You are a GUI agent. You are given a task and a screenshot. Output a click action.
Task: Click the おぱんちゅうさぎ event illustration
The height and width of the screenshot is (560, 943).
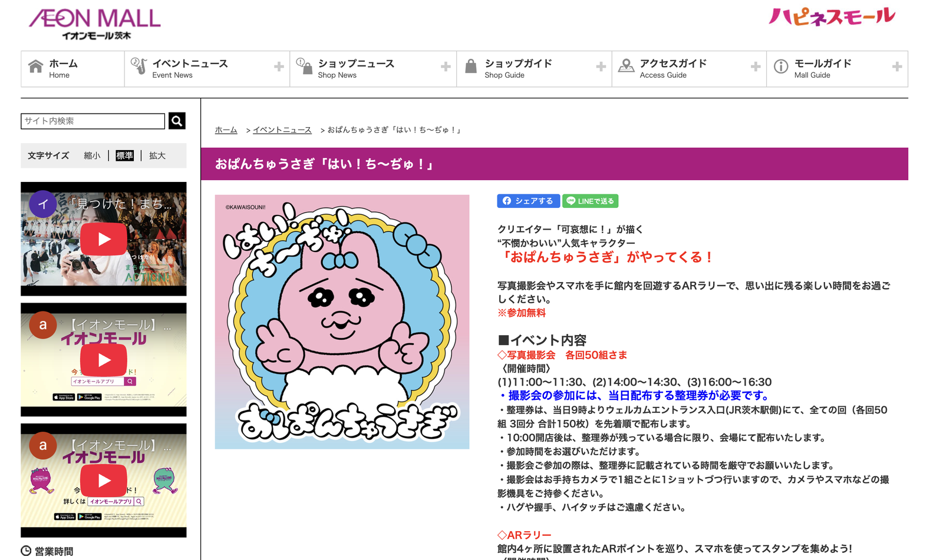pos(342,322)
